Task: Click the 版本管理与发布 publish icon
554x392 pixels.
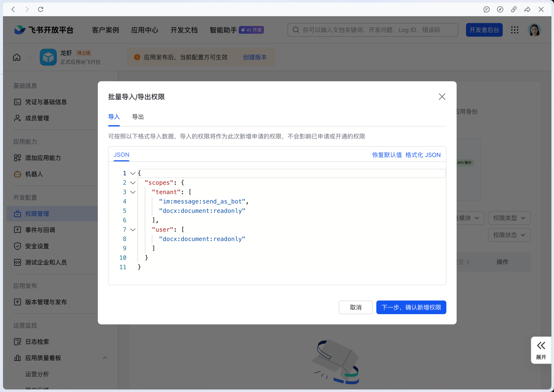Action: 17,302
